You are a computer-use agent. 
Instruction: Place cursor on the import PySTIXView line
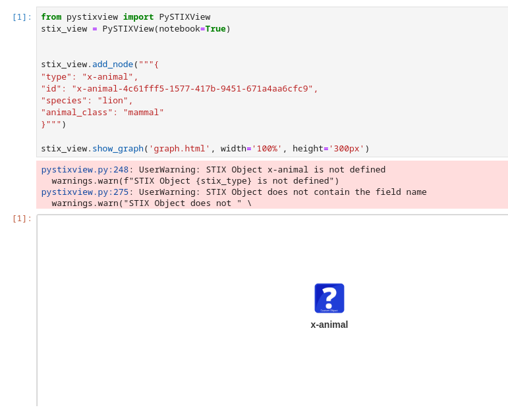click(x=126, y=17)
